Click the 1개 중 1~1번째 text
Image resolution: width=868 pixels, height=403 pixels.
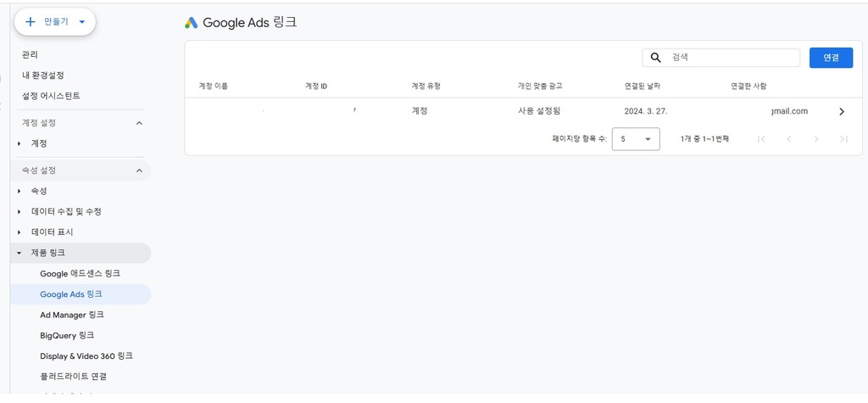[704, 139]
